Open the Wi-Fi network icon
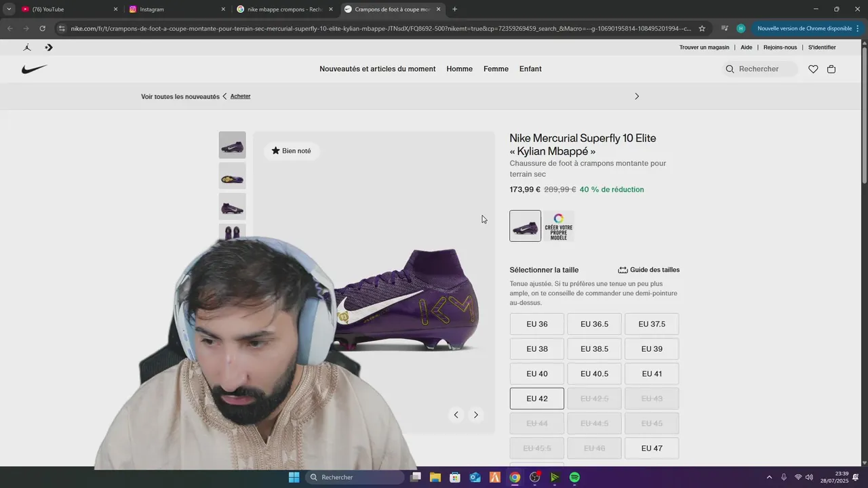 coord(798,477)
